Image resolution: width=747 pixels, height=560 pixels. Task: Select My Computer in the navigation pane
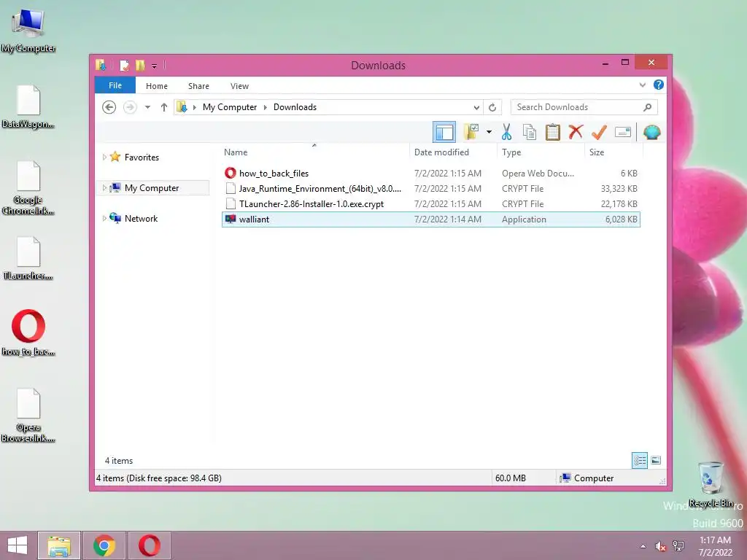point(152,187)
